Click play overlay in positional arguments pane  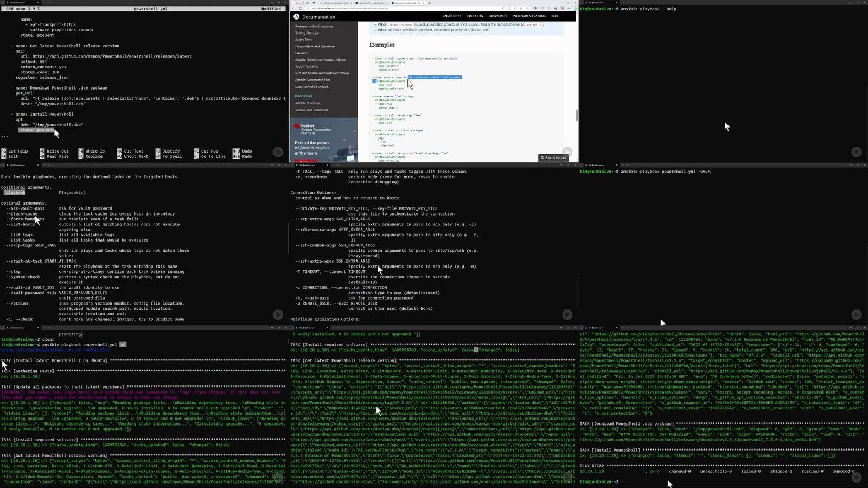278,314
